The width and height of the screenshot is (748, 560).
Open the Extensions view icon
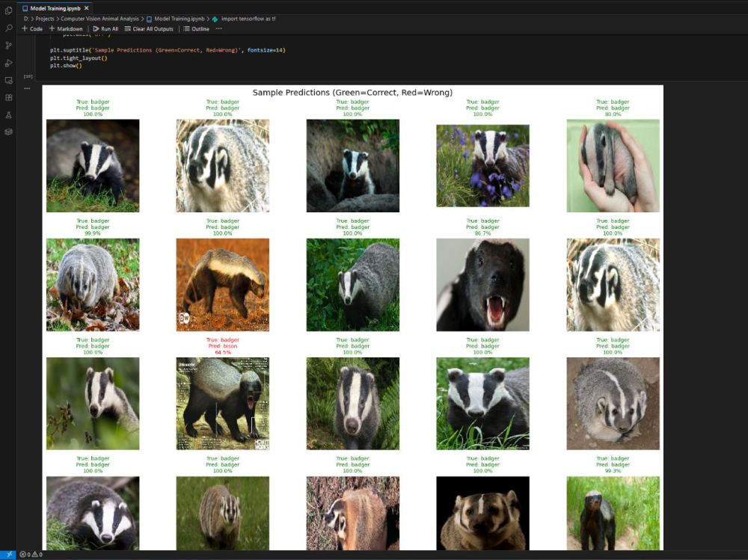point(8,97)
